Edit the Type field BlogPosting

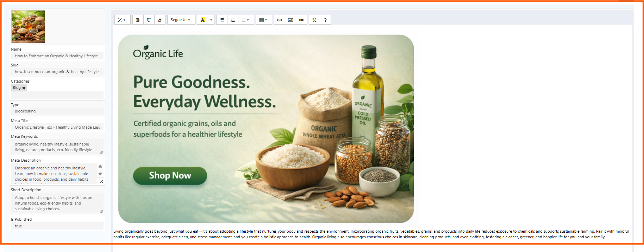[57, 111]
